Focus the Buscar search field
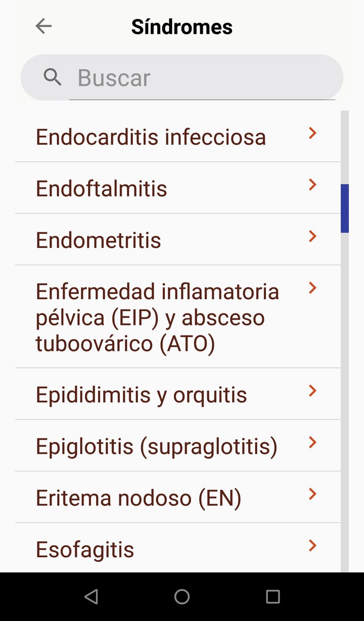The height and width of the screenshot is (621, 364). tap(202, 78)
